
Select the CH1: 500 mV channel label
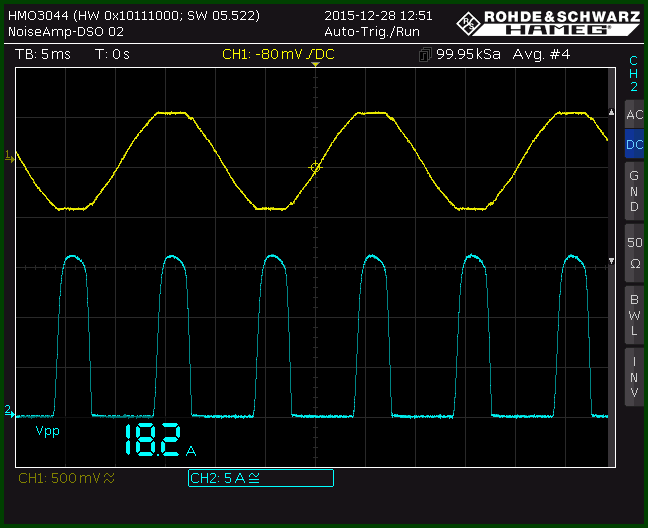coord(66,478)
